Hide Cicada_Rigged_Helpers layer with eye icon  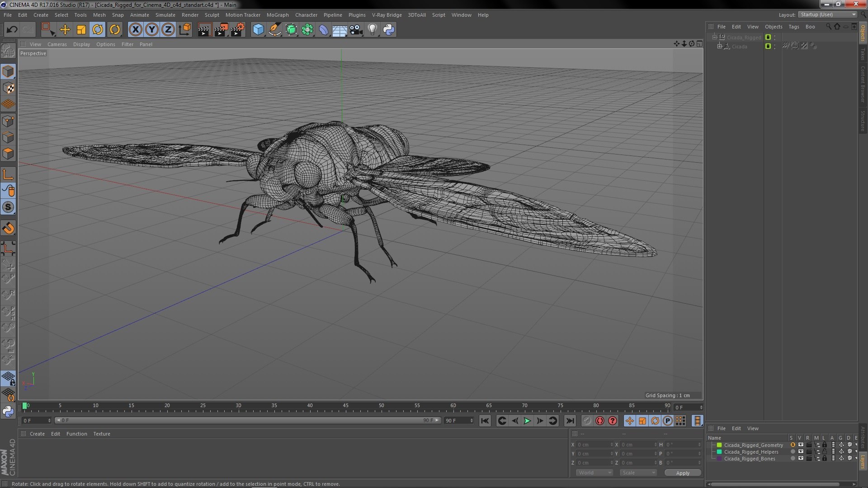coord(801,452)
